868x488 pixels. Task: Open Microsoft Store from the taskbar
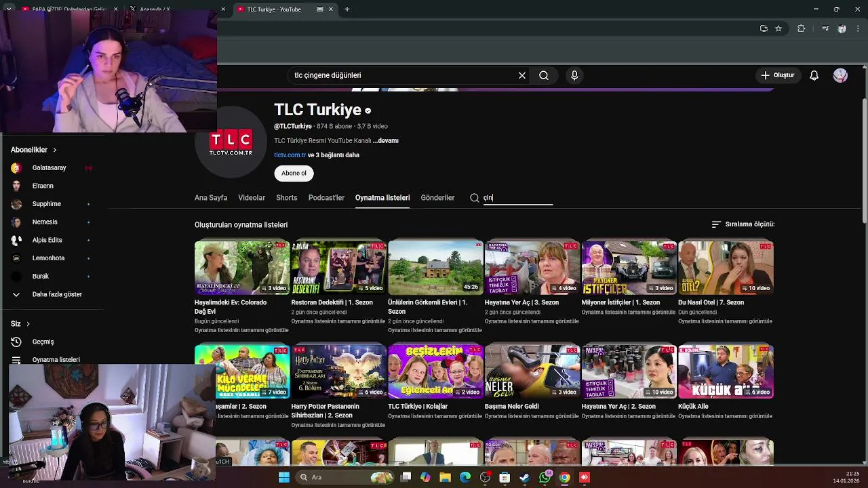505,477
